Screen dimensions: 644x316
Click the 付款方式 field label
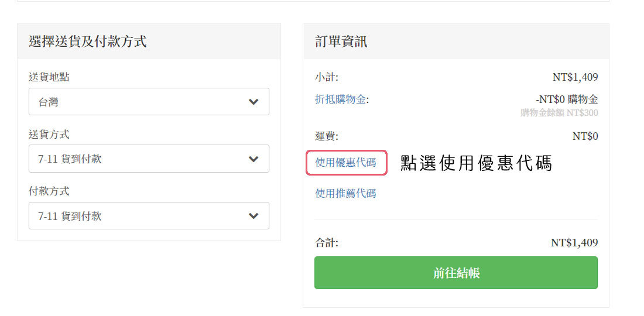pyautogui.click(x=49, y=191)
